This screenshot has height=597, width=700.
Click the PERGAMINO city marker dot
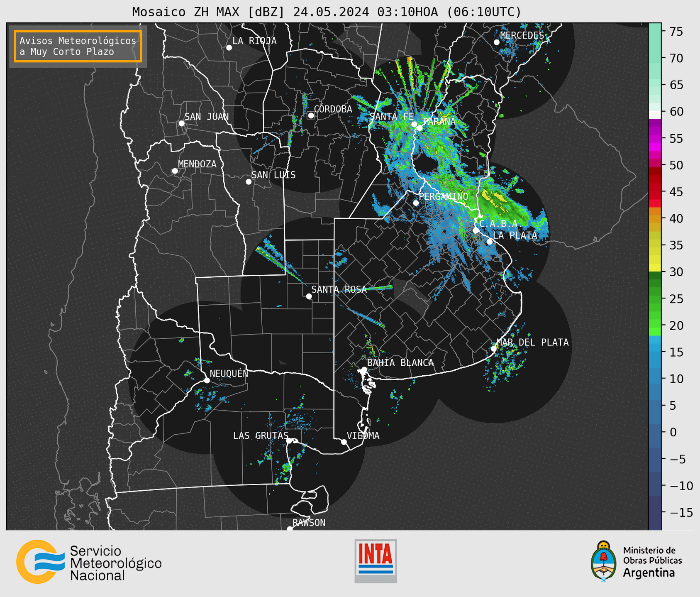coord(416,203)
